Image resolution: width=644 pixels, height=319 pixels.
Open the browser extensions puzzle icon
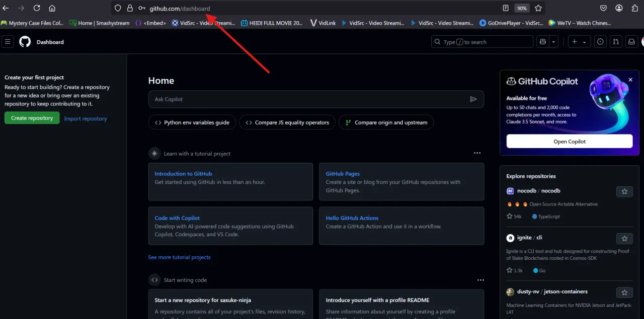click(x=634, y=8)
